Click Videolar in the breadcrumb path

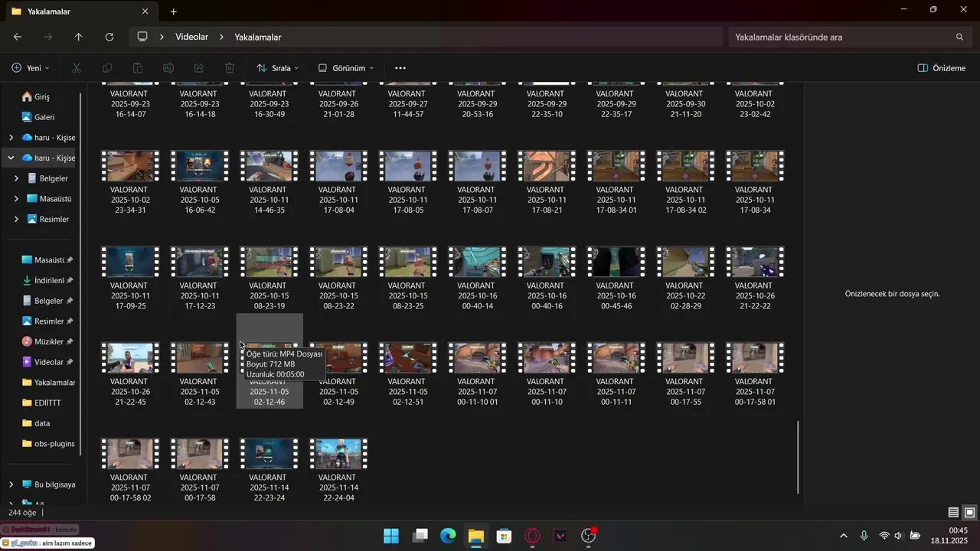pyautogui.click(x=191, y=37)
